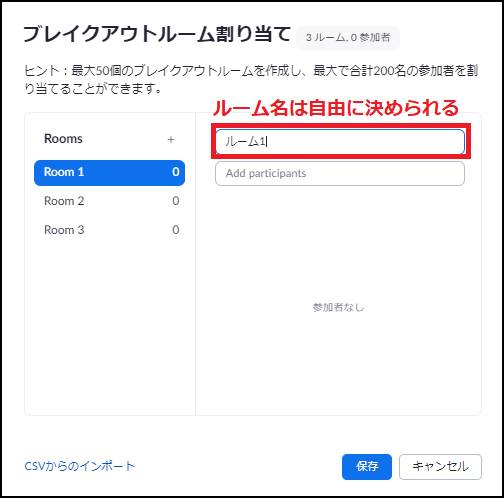Select Room 2 in the rooms list

point(109,201)
